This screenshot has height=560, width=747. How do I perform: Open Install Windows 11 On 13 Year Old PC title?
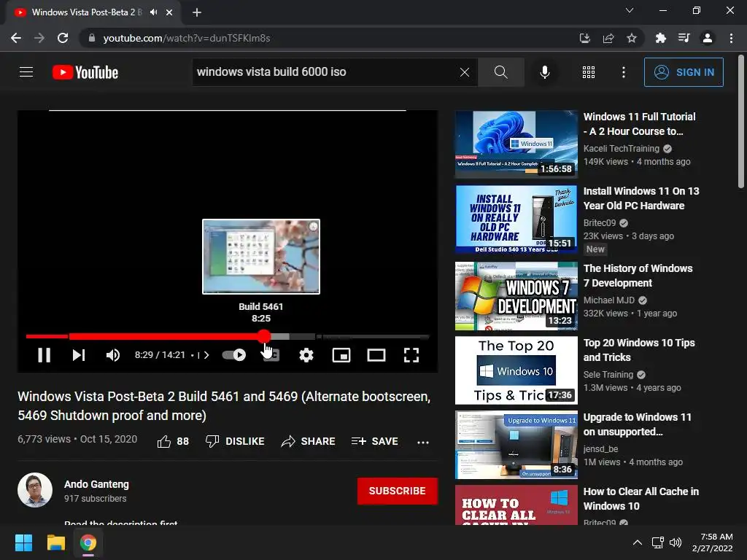click(641, 198)
